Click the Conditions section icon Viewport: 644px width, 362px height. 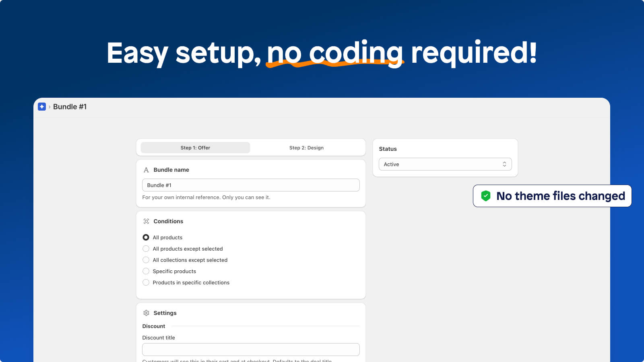click(x=147, y=221)
